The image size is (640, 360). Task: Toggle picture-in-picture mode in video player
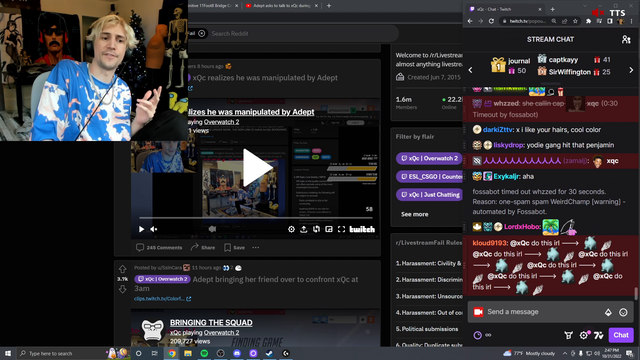tap(329, 229)
